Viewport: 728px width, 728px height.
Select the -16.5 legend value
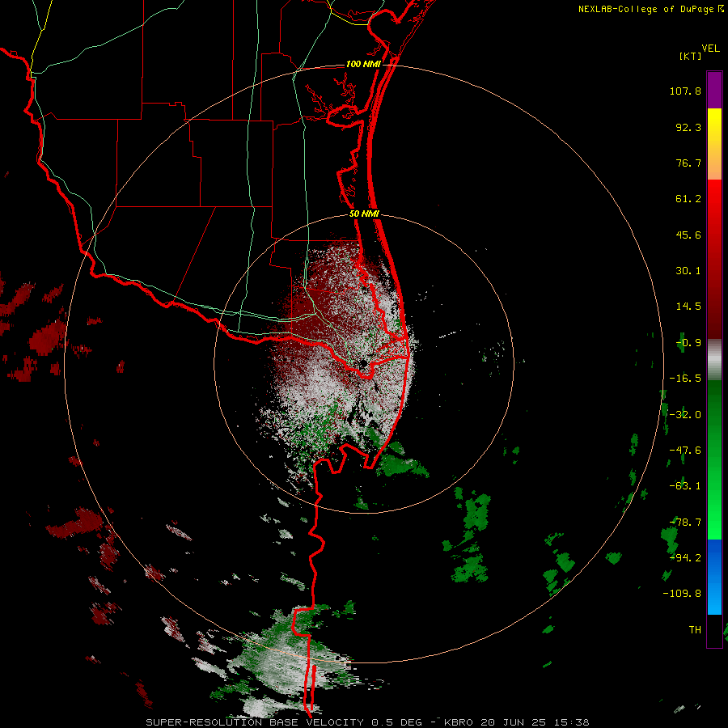tap(685, 379)
